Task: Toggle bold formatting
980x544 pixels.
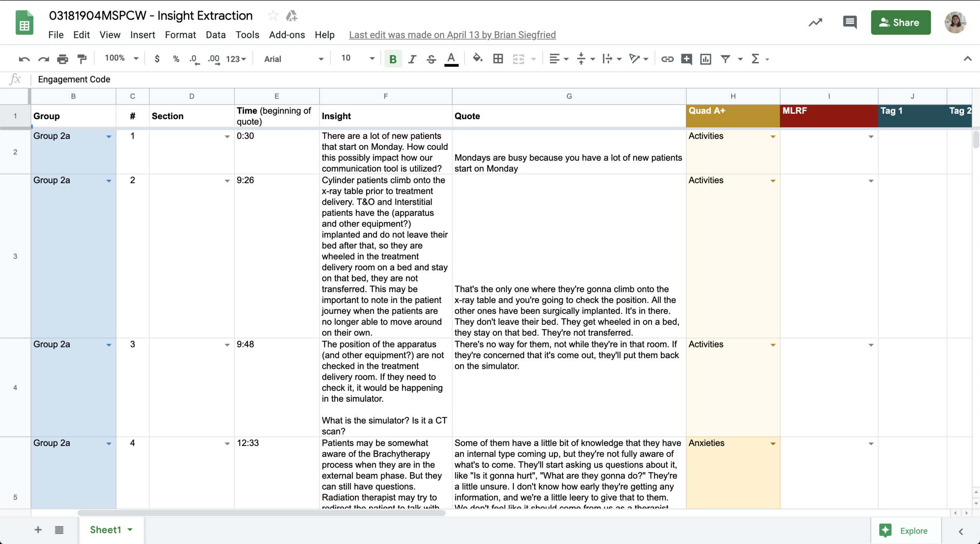Action: pyautogui.click(x=393, y=59)
